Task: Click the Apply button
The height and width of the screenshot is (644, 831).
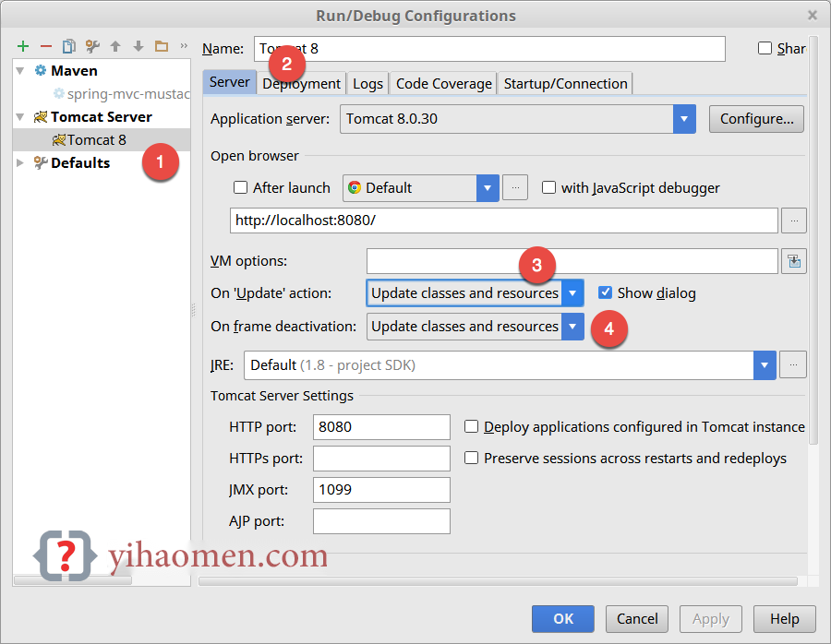Action: [x=711, y=618]
